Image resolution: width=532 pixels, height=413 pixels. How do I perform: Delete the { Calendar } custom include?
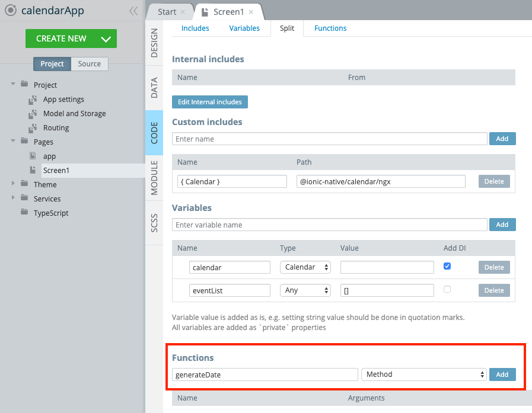495,181
